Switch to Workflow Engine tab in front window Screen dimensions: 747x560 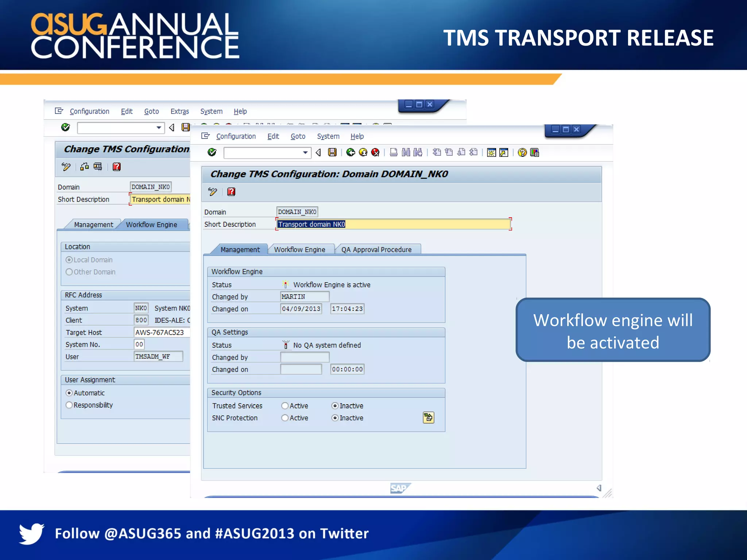tap(300, 249)
